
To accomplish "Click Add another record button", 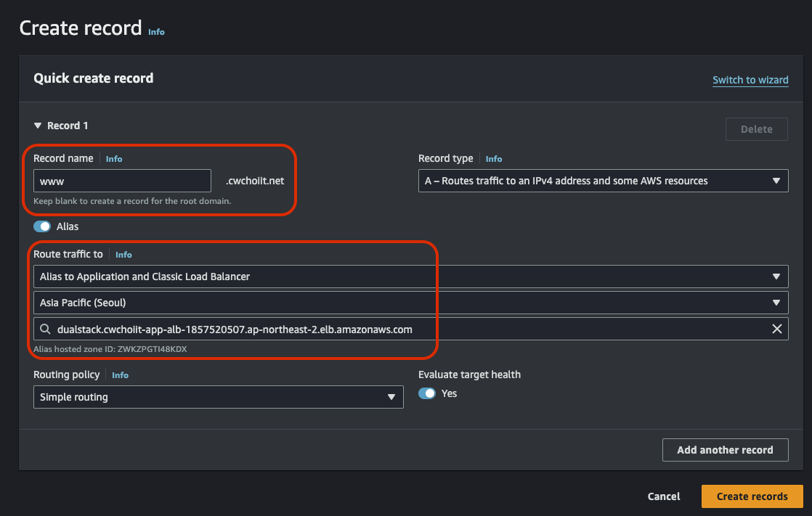I will click(x=725, y=450).
